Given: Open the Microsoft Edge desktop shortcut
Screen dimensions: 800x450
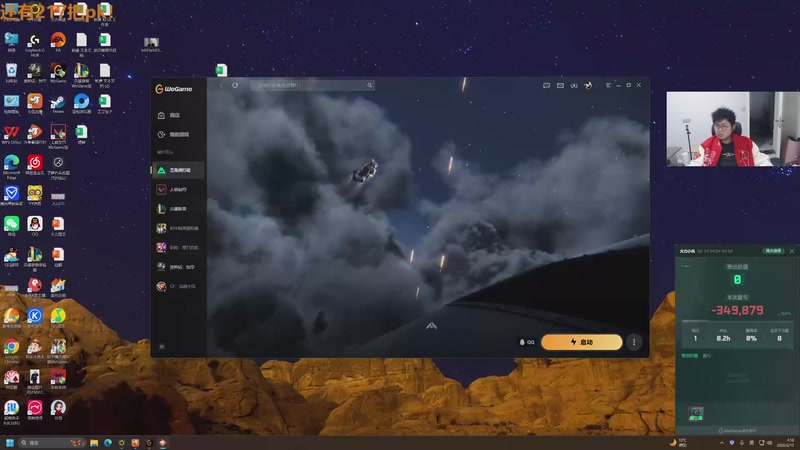Looking at the screenshot, I should pos(11,167).
